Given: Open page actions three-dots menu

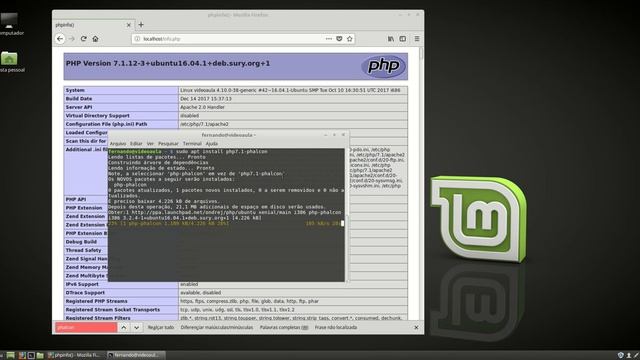Looking at the screenshot, I should tap(329, 39).
